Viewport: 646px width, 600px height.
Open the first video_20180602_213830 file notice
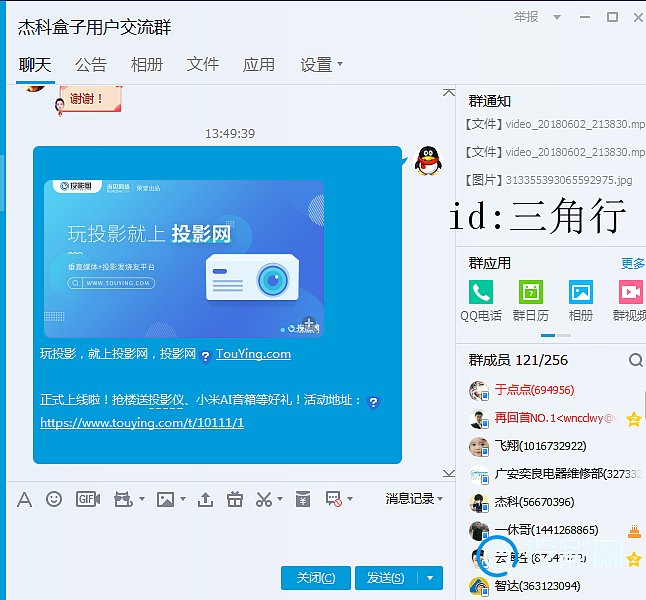555,124
